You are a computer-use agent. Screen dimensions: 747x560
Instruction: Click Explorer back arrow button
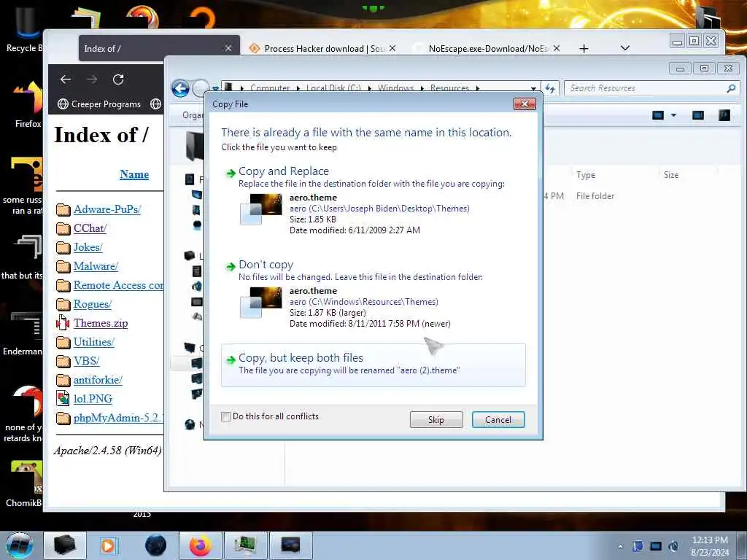pyautogui.click(x=181, y=88)
